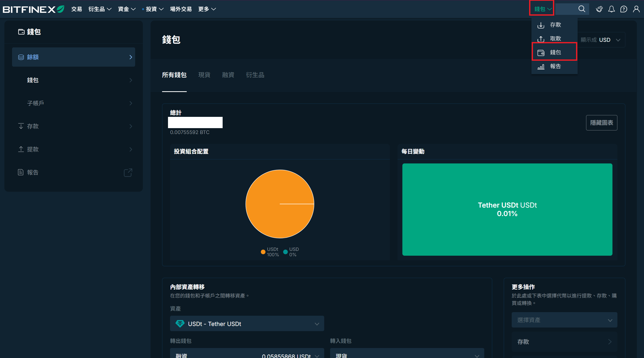Open 提款 in sidebar
Image resolution: width=644 pixels, height=358 pixels.
point(74,149)
